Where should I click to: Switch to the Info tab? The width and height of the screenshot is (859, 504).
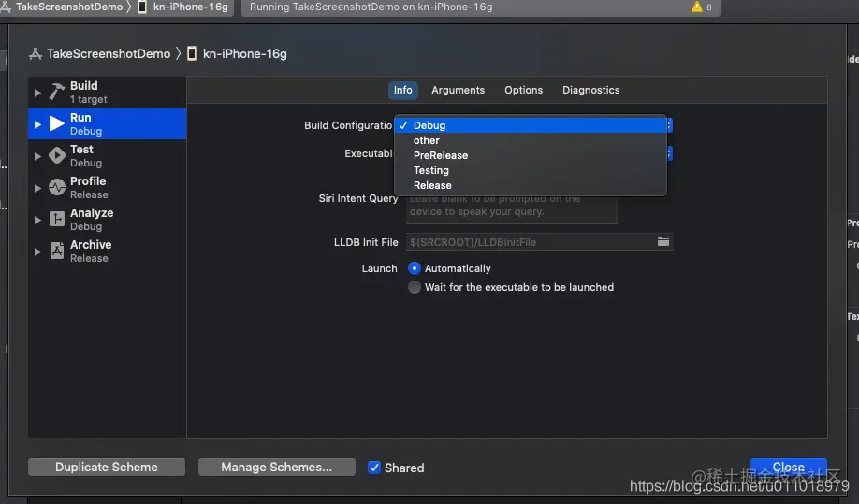tap(402, 90)
